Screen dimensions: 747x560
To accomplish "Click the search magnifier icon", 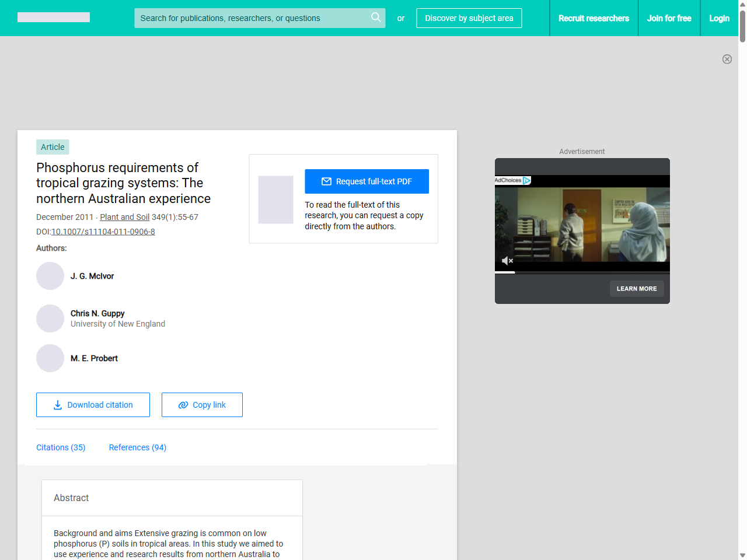I will coord(376,17).
